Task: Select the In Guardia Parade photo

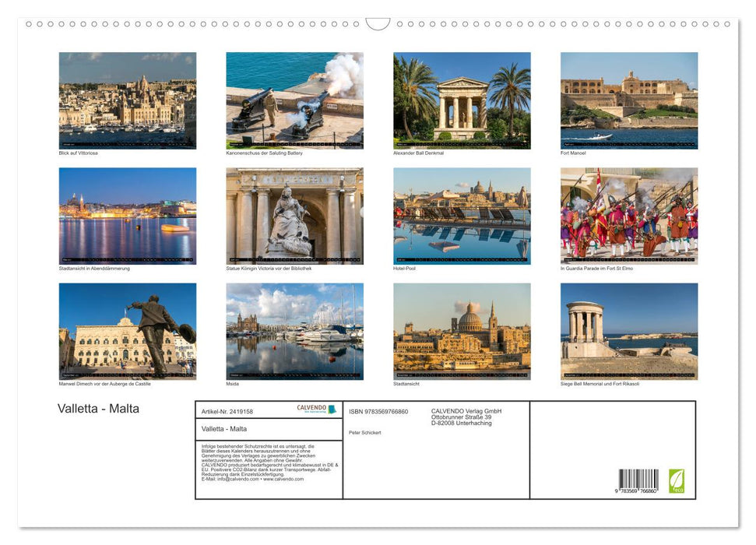Action: [x=629, y=216]
